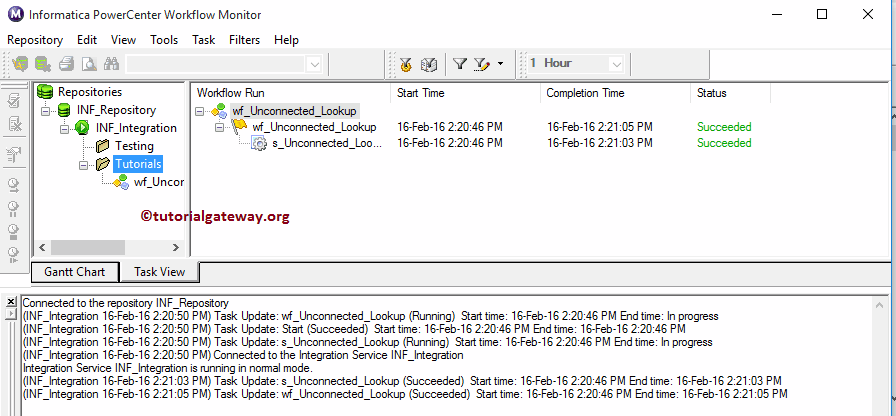
Task: Click the open book icon in toolbar
Action: (429, 65)
